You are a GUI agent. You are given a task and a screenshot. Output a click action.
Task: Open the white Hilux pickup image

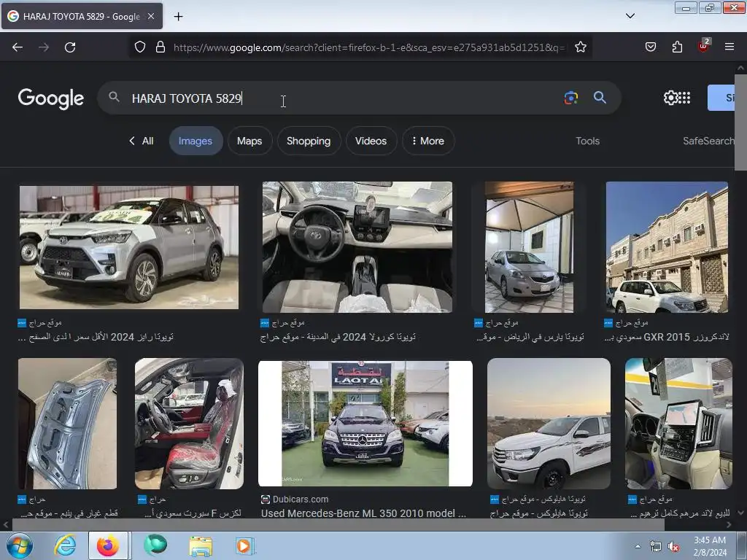[x=549, y=424]
